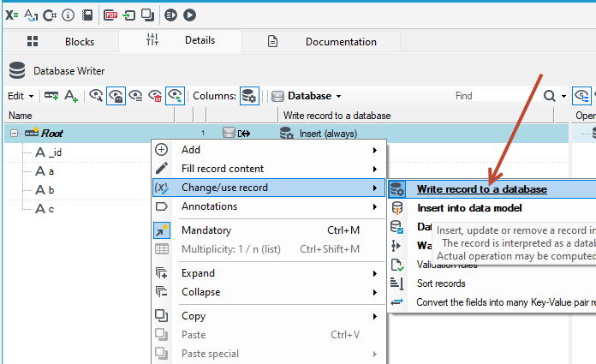The width and height of the screenshot is (596, 364).
Task: Click the plus circle Add icon
Action: 162,150
